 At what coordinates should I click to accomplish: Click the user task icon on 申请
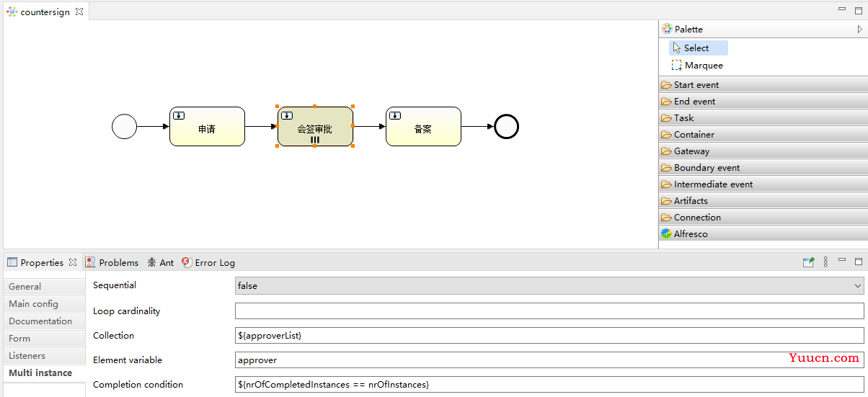click(179, 115)
